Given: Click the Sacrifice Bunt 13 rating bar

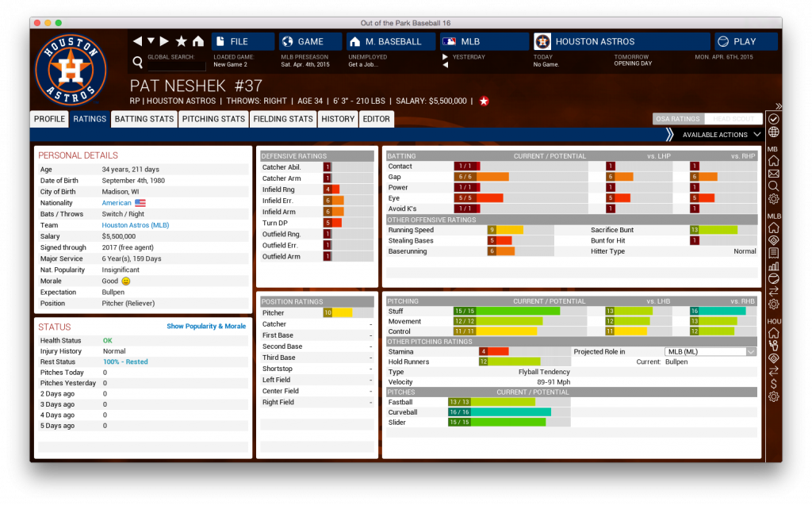Looking at the screenshot, I should click(x=713, y=230).
